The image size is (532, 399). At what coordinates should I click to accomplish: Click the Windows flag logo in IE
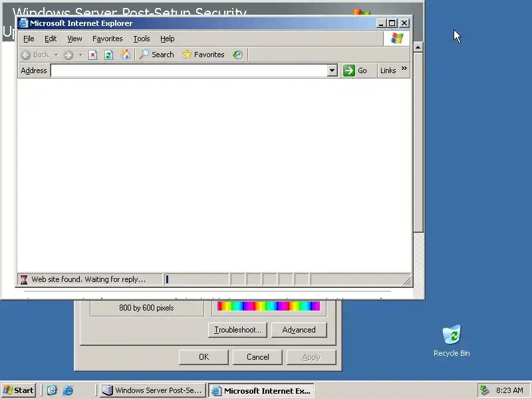click(x=397, y=39)
